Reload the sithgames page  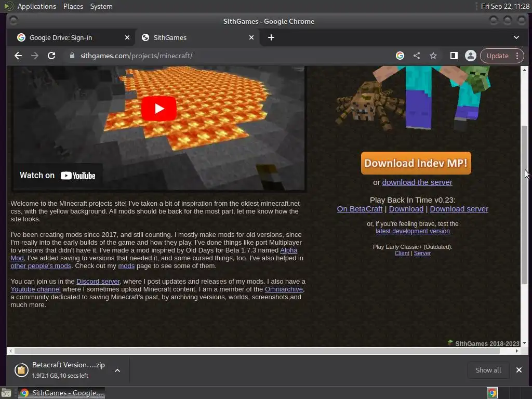[x=51, y=56]
